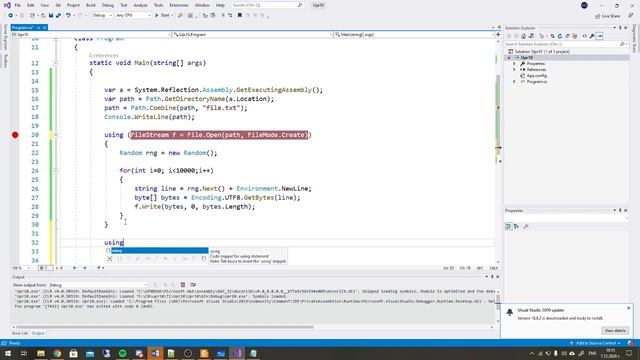The image size is (640, 360).
Task: Toggle Preview Selected Items in Solution Explorer
Action: click(x=600, y=36)
